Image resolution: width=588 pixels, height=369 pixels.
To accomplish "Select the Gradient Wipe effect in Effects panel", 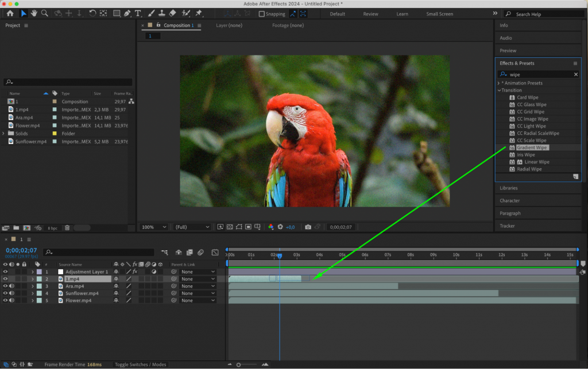I will [x=531, y=147].
